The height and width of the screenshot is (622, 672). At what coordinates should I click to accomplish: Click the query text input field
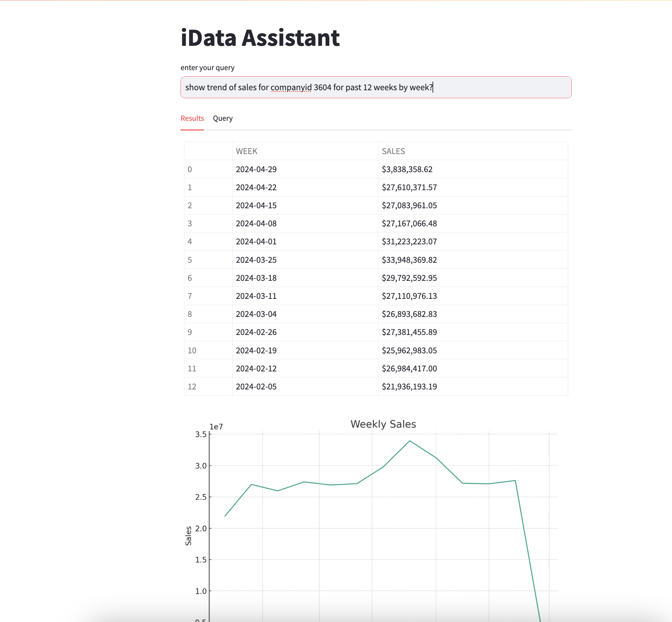(376, 87)
